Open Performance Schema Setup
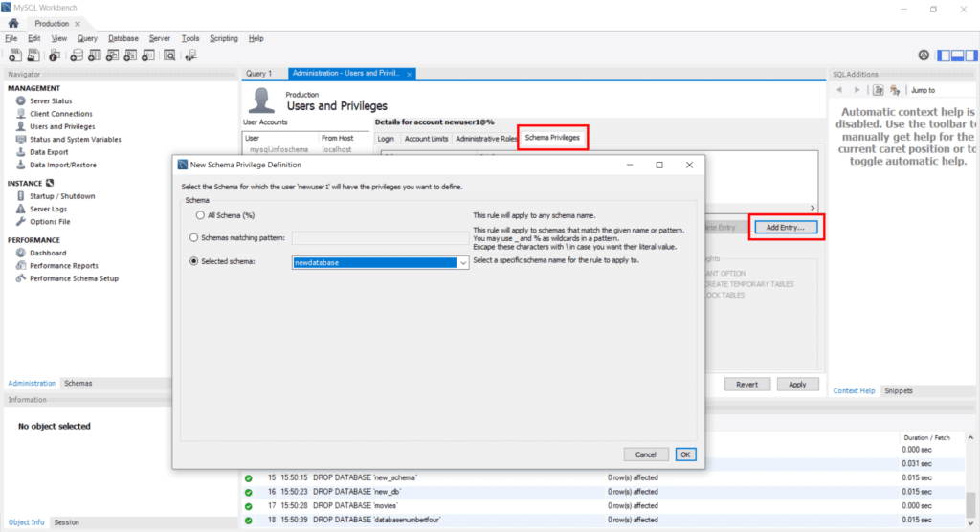 pos(74,278)
